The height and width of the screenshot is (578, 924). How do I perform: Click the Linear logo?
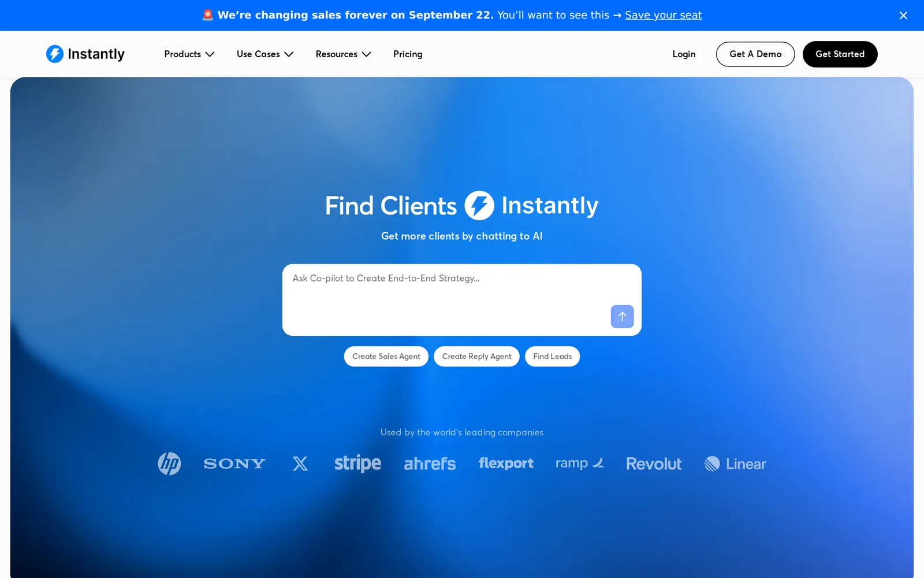(x=735, y=464)
